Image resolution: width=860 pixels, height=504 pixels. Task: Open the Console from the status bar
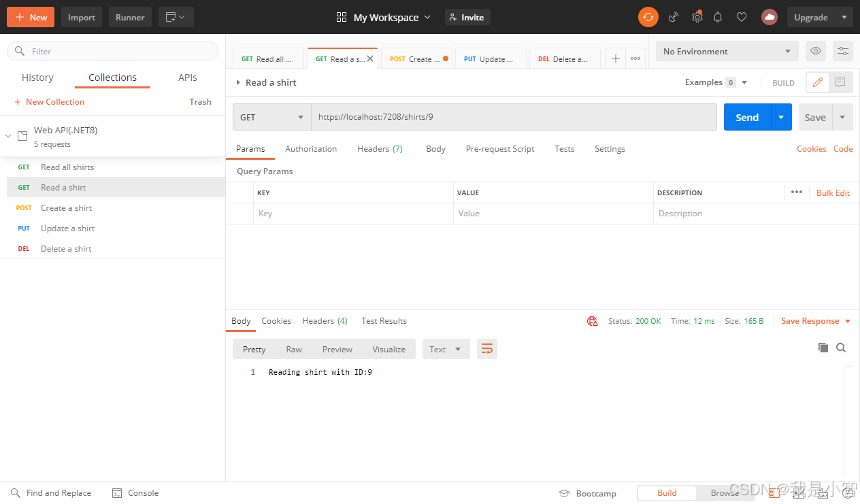pos(135,493)
